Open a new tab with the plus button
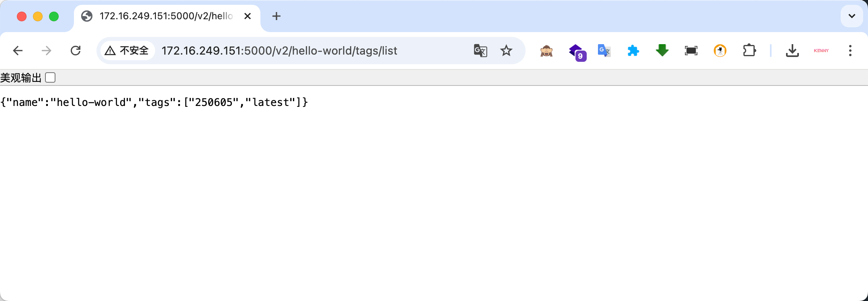The image size is (868, 301). [276, 16]
